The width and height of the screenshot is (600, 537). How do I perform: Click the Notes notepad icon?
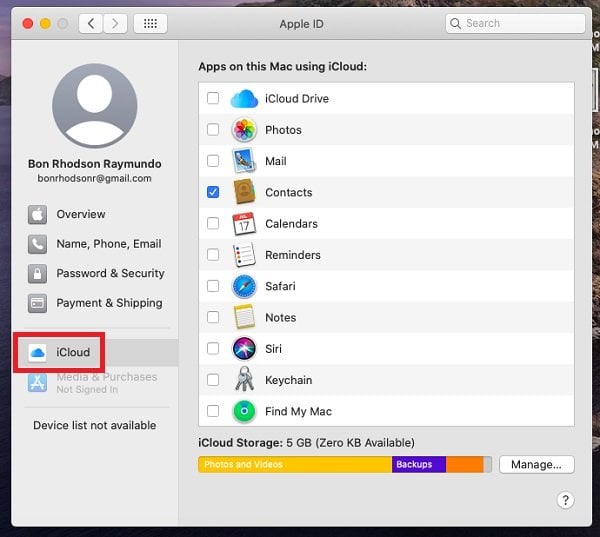pyautogui.click(x=244, y=317)
